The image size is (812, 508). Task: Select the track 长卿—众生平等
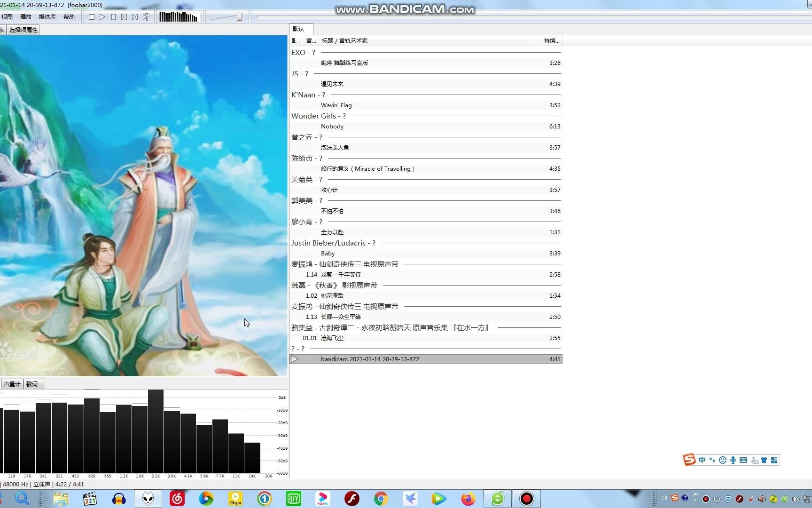point(426,317)
